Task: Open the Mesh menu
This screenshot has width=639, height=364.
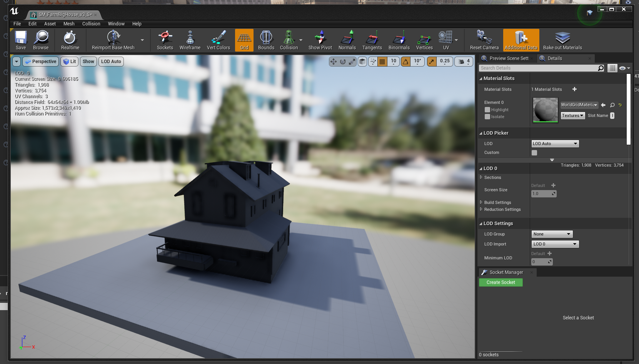Action: (69, 23)
